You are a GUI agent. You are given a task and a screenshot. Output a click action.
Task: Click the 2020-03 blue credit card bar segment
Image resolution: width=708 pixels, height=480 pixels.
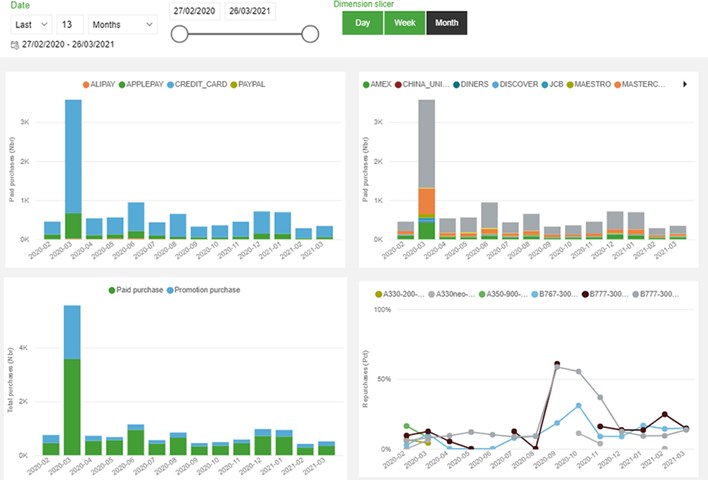tap(73, 156)
